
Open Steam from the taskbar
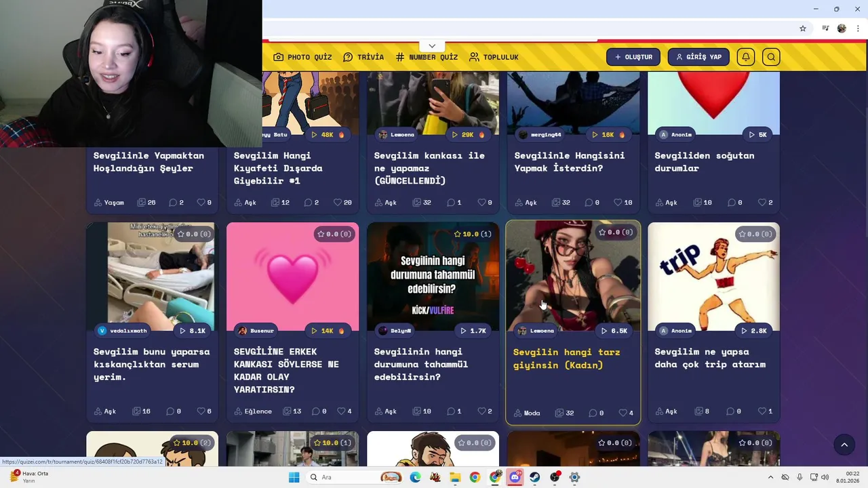pyautogui.click(x=535, y=477)
